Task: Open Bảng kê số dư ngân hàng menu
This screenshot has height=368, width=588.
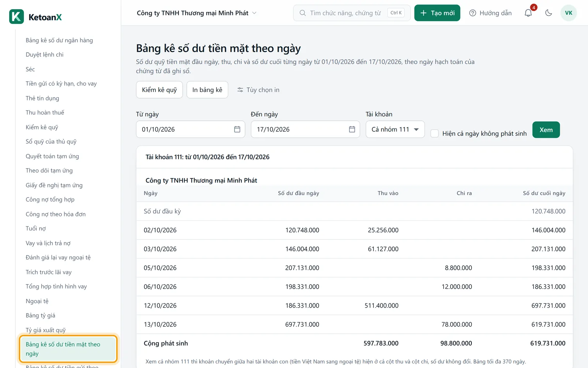Action: pyautogui.click(x=59, y=40)
